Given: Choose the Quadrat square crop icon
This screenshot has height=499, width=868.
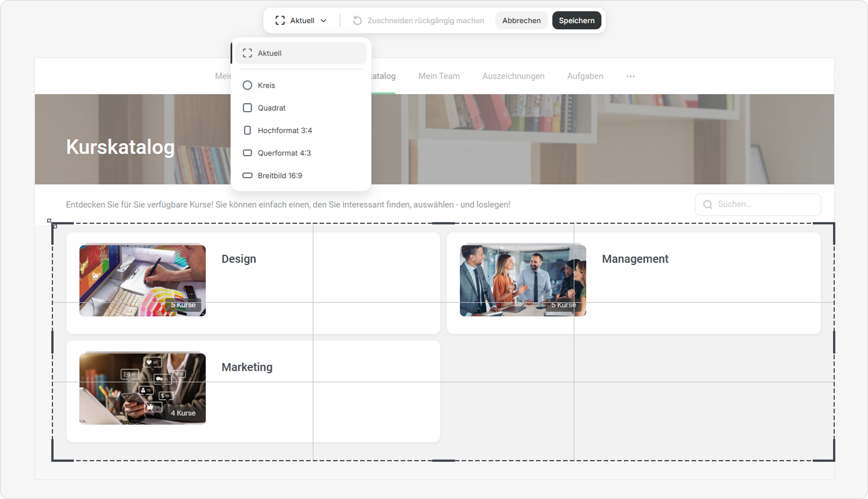Looking at the screenshot, I should 247,108.
